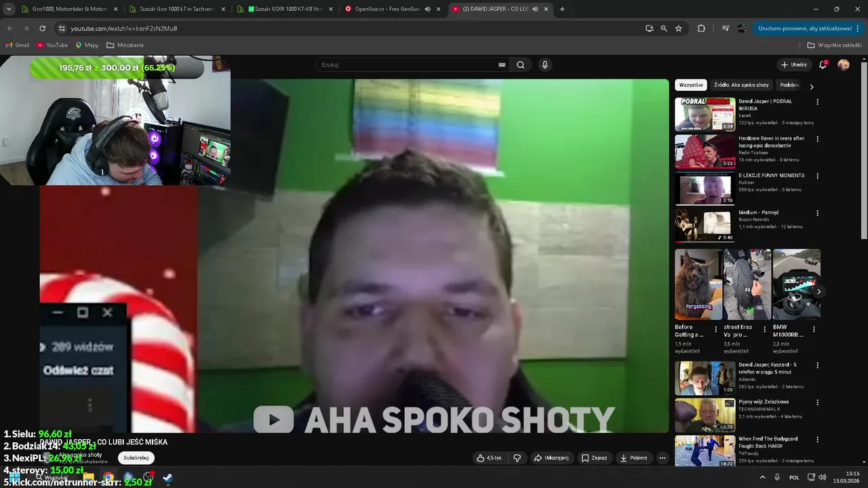Click the Subskrybuj button
This screenshot has height=488, width=868.
[x=136, y=458]
